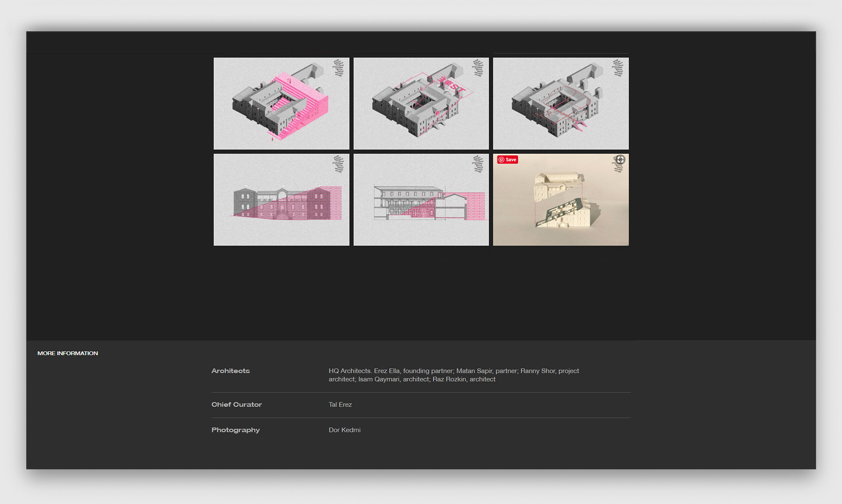Click watermark logo on front elevation image
The height and width of the screenshot is (504, 842).
pyautogui.click(x=338, y=164)
